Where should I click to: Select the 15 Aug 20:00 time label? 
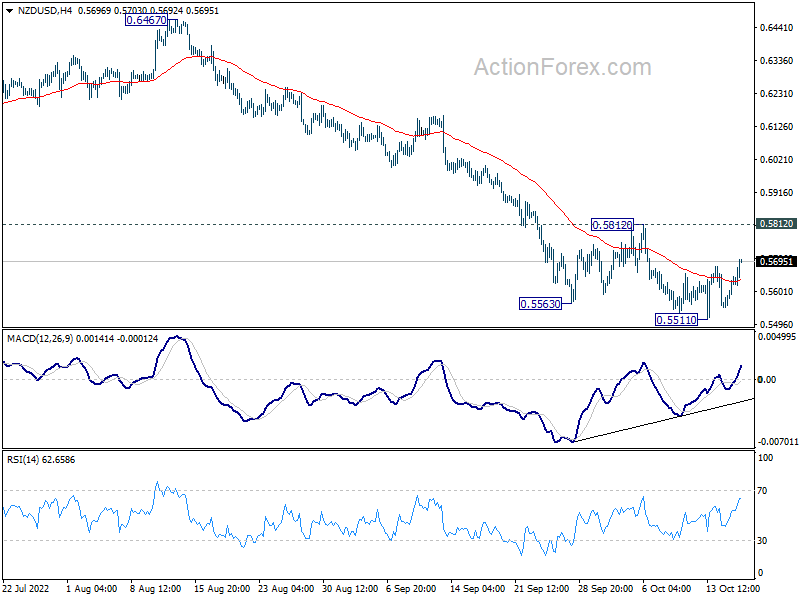pos(222,589)
